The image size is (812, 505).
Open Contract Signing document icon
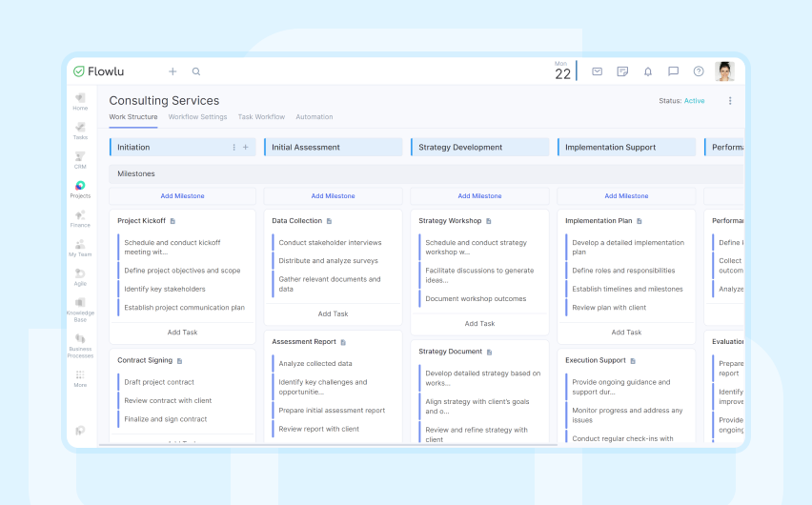click(180, 360)
